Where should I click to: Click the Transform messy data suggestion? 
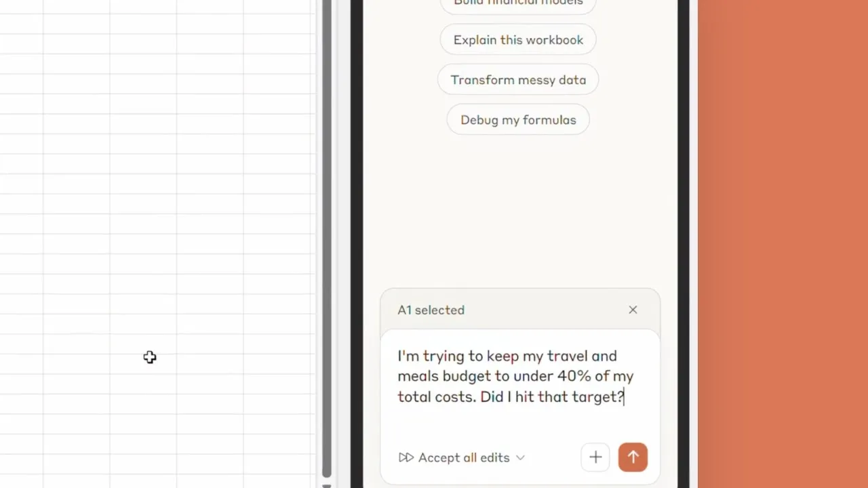(x=517, y=79)
